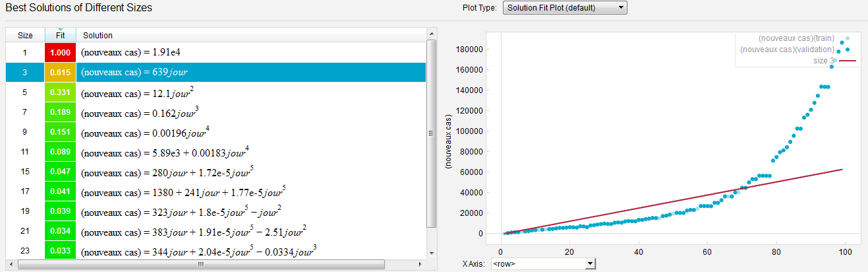This screenshot has width=868, height=272.
Task: Select solution starting with 323jour
Action: [x=216, y=211]
